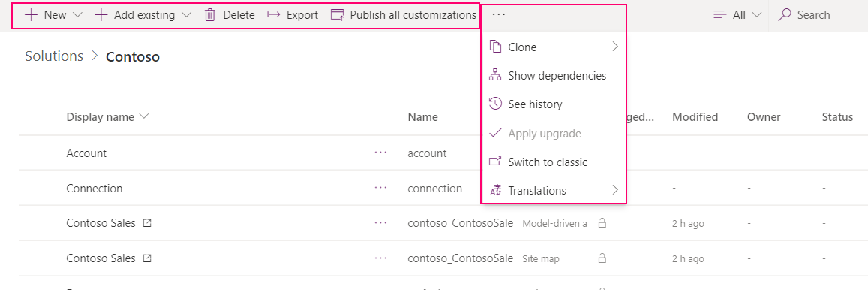Click external link icon on model-driven app row
Image resolution: width=868 pixels, height=290 pixels.
tap(147, 223)
